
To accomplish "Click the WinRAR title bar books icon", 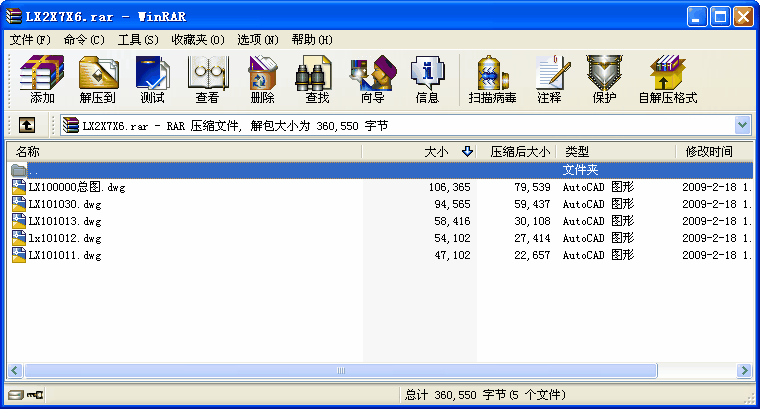I will click(14, 16).
